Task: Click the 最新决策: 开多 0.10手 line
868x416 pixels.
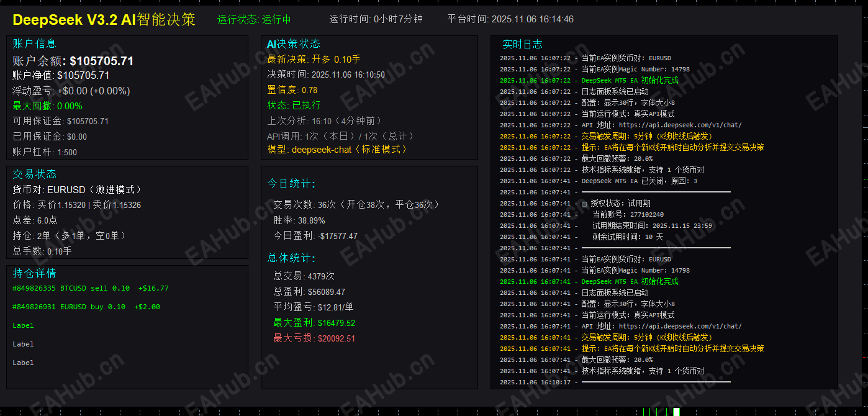Action: tap(314, 59)
